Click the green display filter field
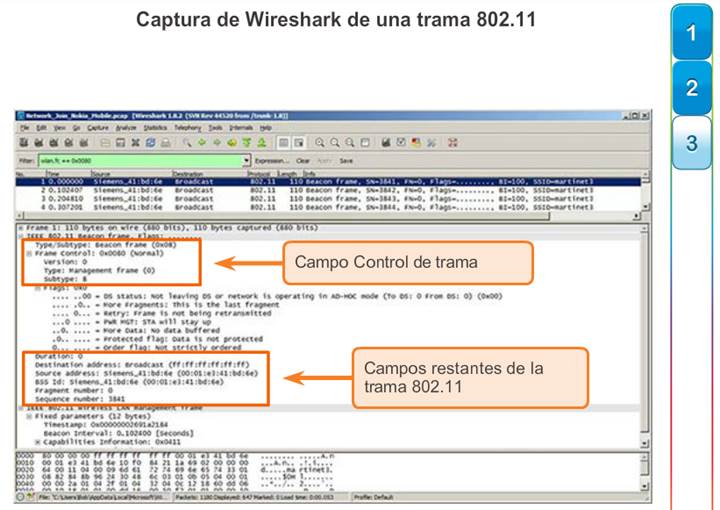This screenshot has height=510, width=720. 141,161
